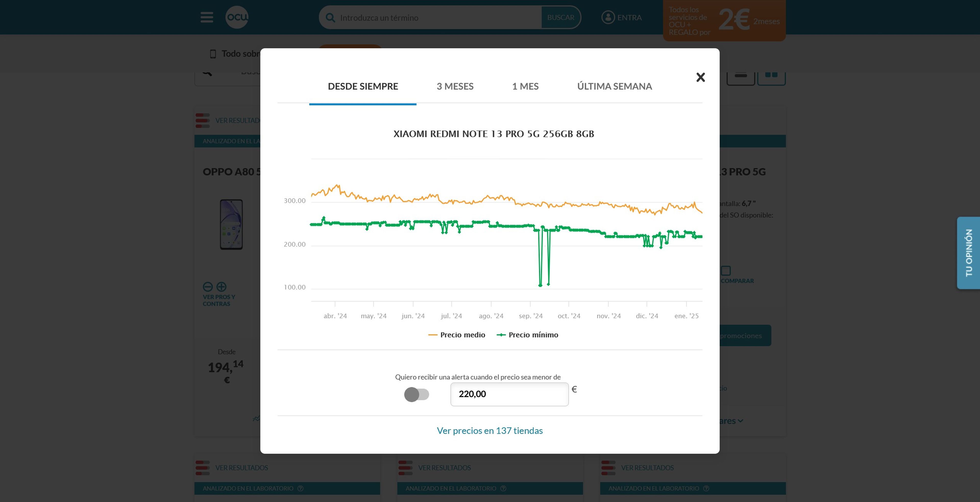Open the 2€ 2meses promo banner
The height and width of the screenshot is (502, 980).
click(724, 20)
